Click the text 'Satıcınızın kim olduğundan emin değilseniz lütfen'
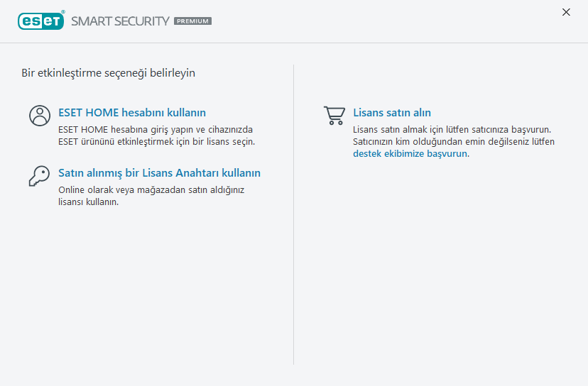Image resolution: width=588 pixels, height=386 pixels. (x=453, y=141)
